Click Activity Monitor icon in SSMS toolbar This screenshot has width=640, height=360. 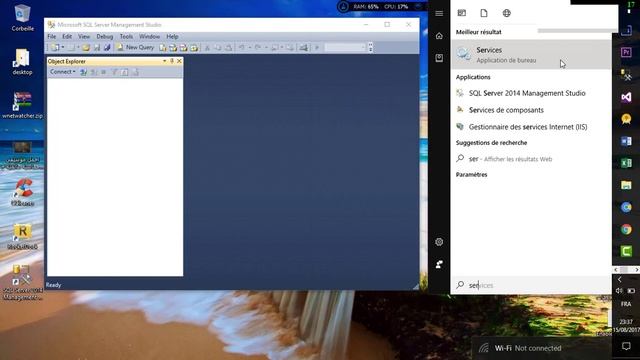pyautogui.click(x=303, y=48)
